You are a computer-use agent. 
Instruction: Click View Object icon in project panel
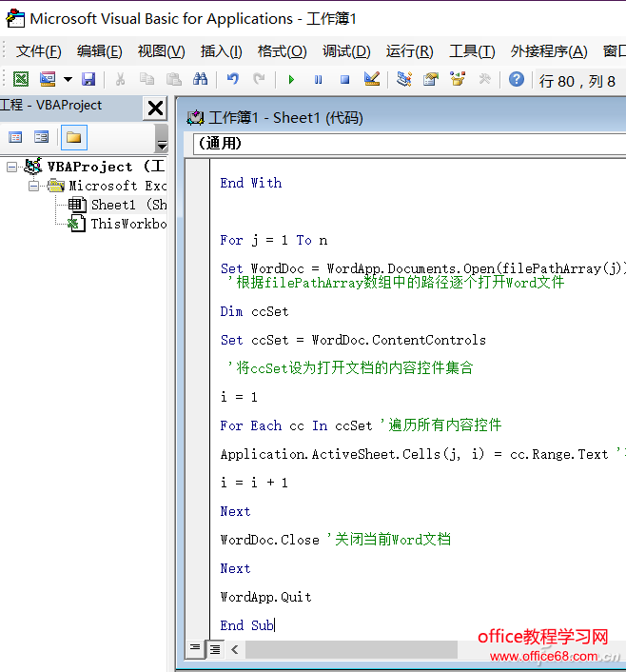tap(41, 137)
